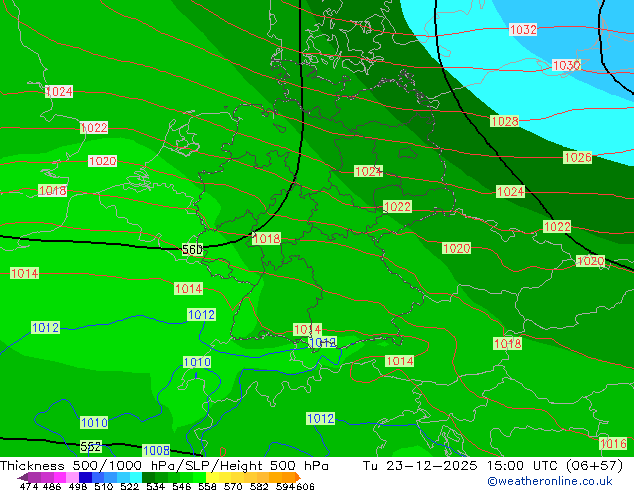Click the legend value 570
Screen dimensions: 634x490
click(233, 486)
